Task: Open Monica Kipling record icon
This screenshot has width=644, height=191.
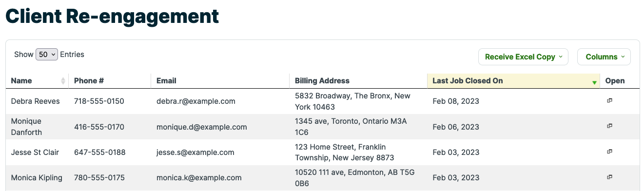Action: click(x=609, y=177)
